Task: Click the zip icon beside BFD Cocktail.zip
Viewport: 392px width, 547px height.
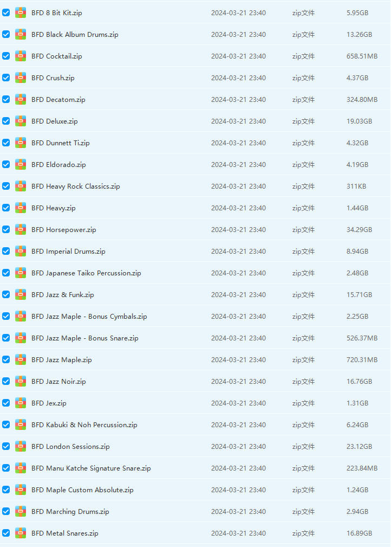Action: (21, 56)
